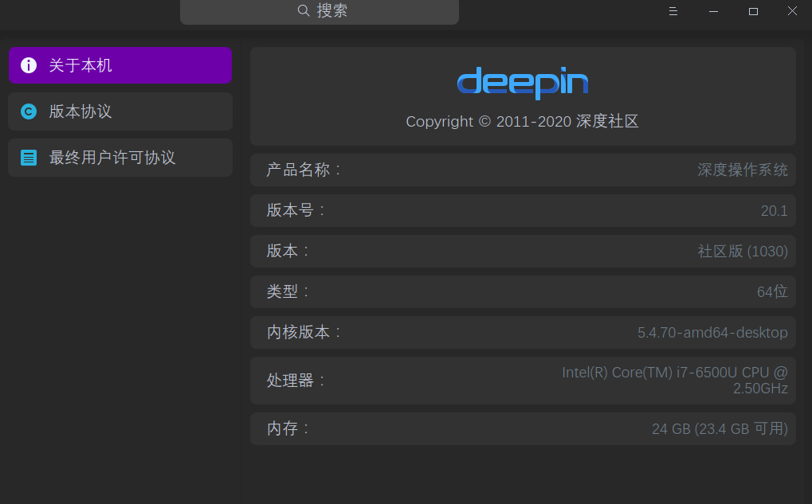
Task: Click the value 社区版 (1030)
Action: pos(743,251)
